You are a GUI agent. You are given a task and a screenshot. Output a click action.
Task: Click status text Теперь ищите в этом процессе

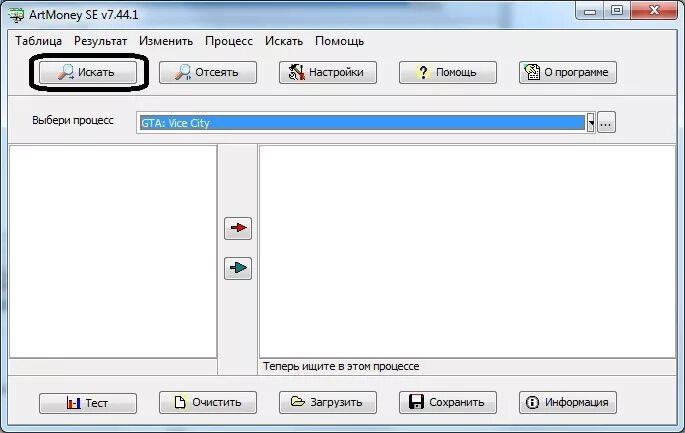click(341, 366)
